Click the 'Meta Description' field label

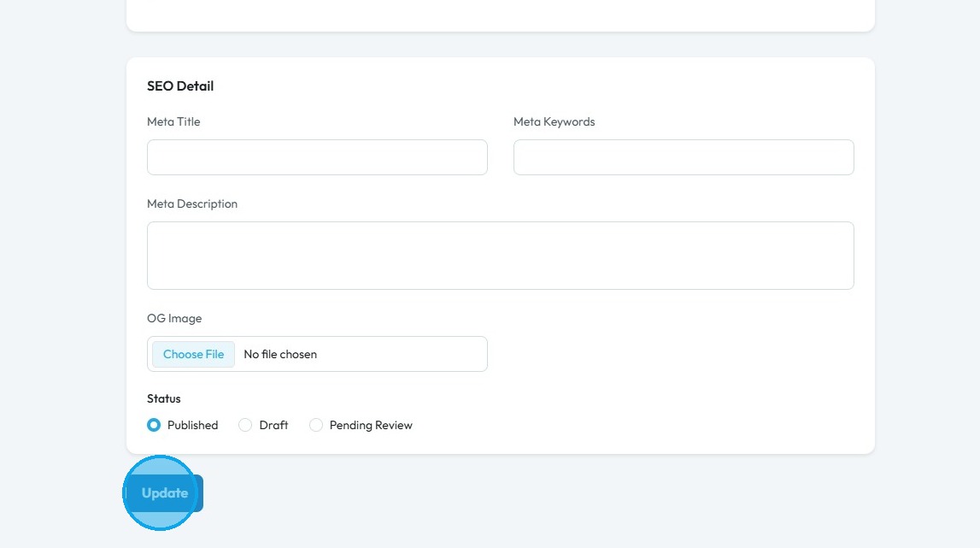[x=192, y=203]
